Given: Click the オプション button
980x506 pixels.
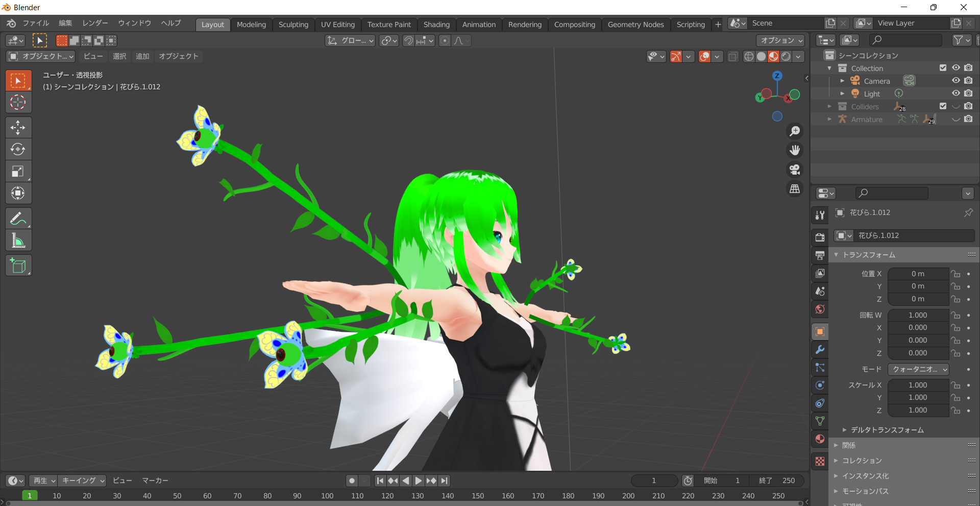Looking at the screenshot, I should click(781, 40).
